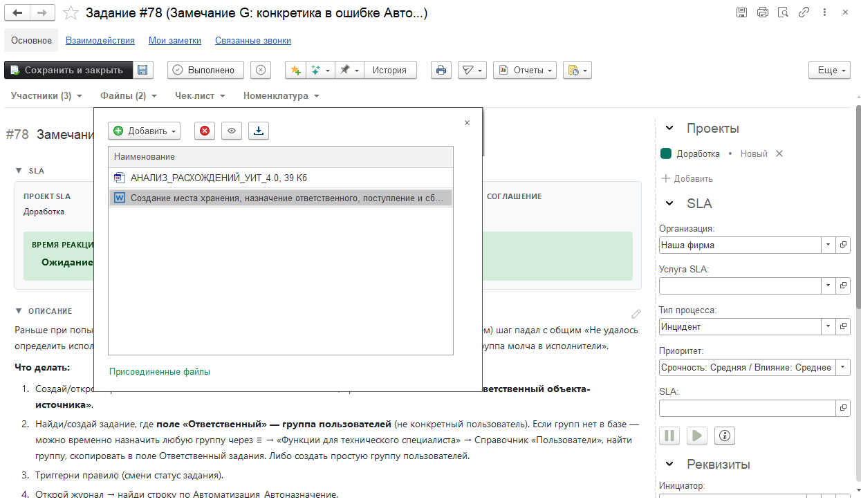Open the Связанные звонки tab
This screenshot has width=861, height=504.
click(x=253, y=41)
